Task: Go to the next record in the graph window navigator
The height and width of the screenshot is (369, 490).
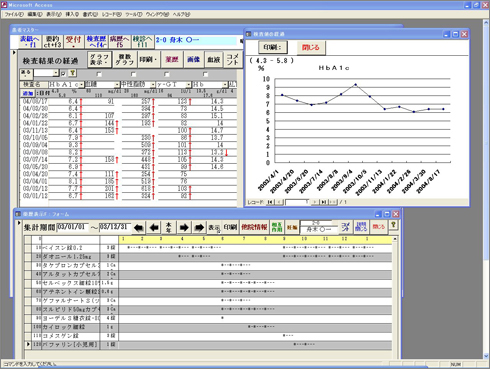Action: pos(314,202)
